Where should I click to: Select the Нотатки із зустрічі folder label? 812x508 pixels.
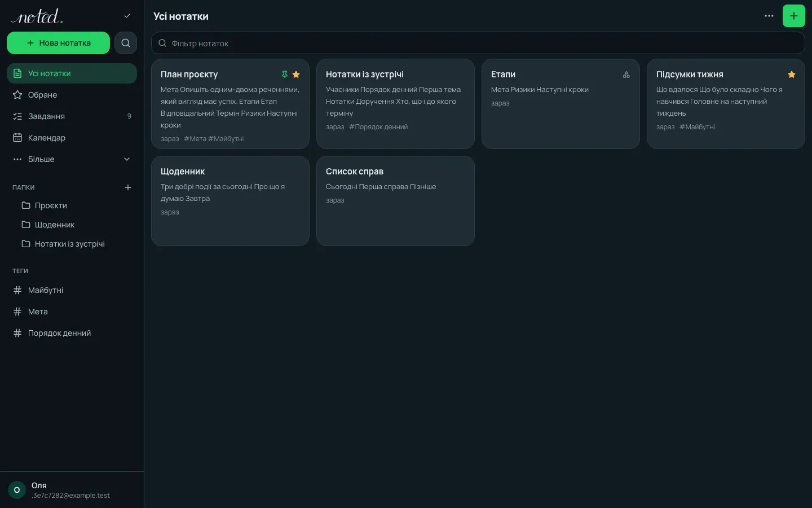(x=70, y=244)
